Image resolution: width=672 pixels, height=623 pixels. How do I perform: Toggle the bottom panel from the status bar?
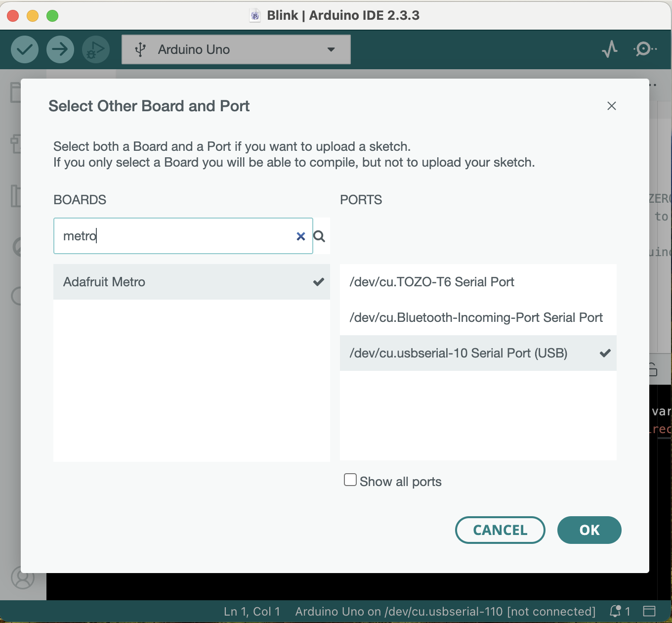point(649,612)
